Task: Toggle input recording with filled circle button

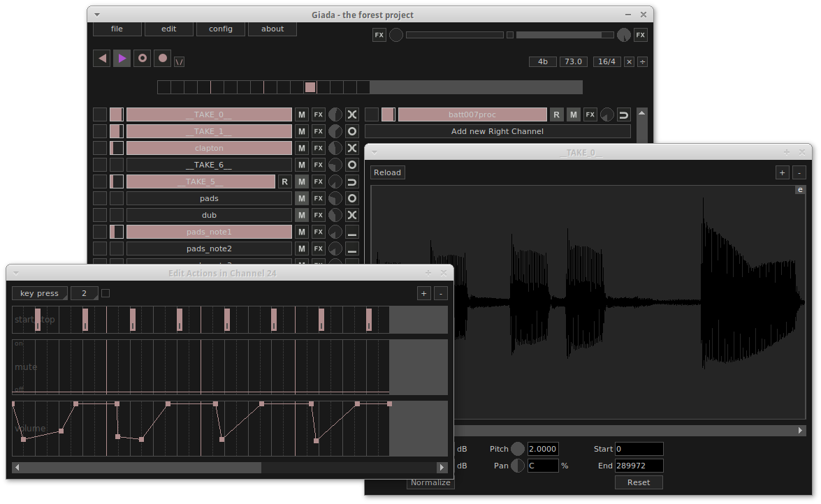Action: click(163, 59)
